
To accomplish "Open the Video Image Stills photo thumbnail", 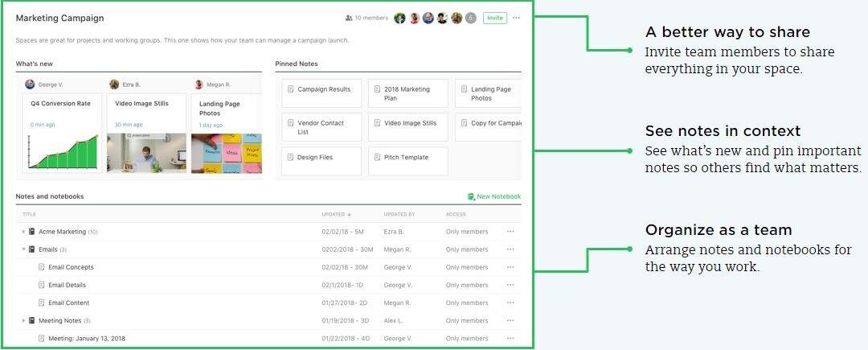I will pyautogui.click(x=146, y=153).
